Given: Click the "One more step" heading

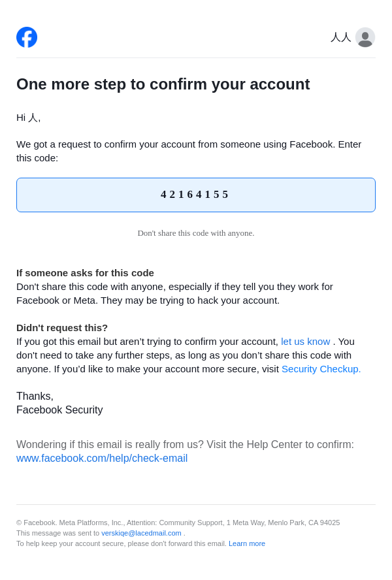Looking at the screenshot, I should pyautogui.click(x=163, y=84).
